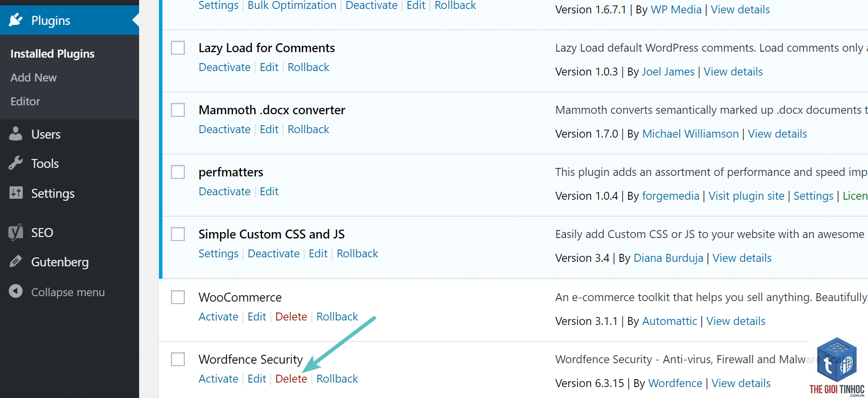
Task: Check the Wordfence Security checkbox
Action: coord(178,359)
